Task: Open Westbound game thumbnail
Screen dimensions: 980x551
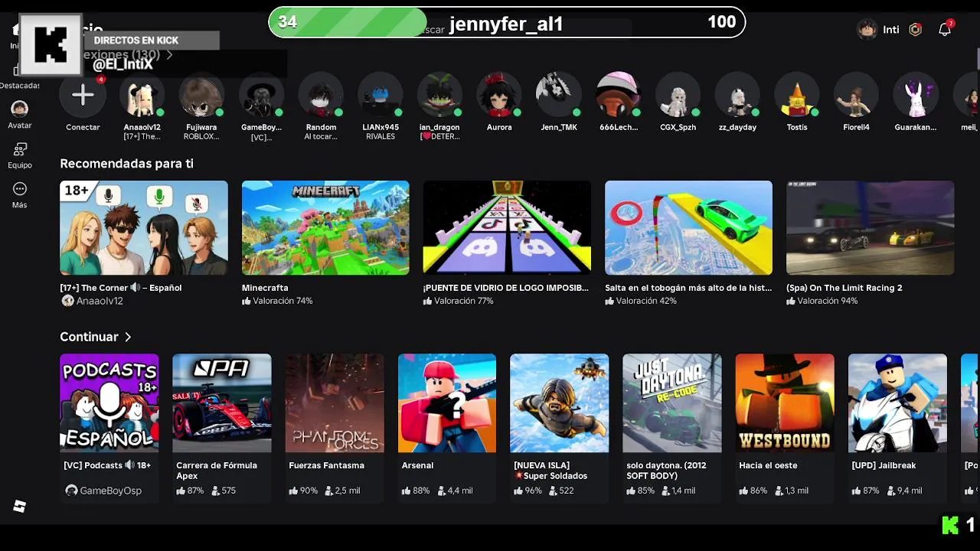Action: 785,403
